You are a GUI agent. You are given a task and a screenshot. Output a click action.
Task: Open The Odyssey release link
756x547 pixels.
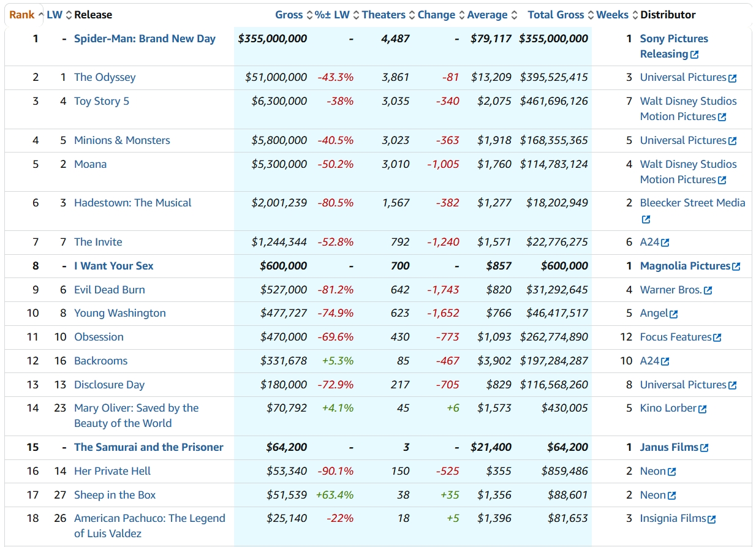coord(105,77)
